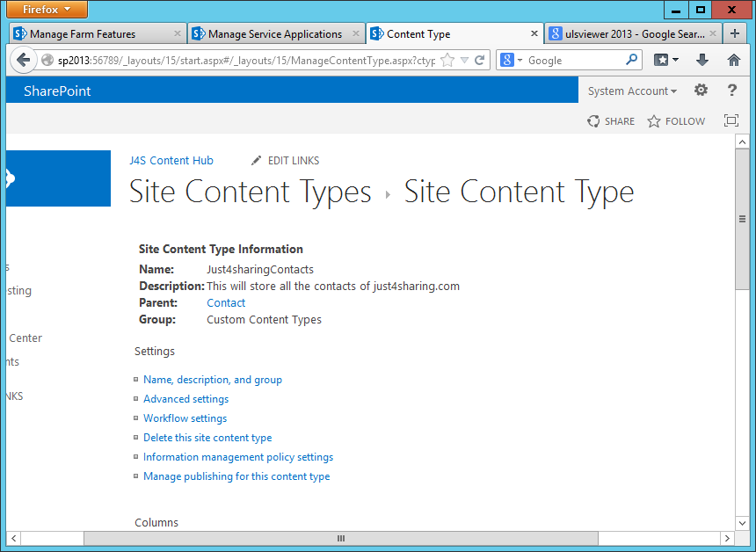Viewport: 756px width, 552px height.
Task: Close the ulsviewer Google Search tab
Action: [x=713, y=33]
